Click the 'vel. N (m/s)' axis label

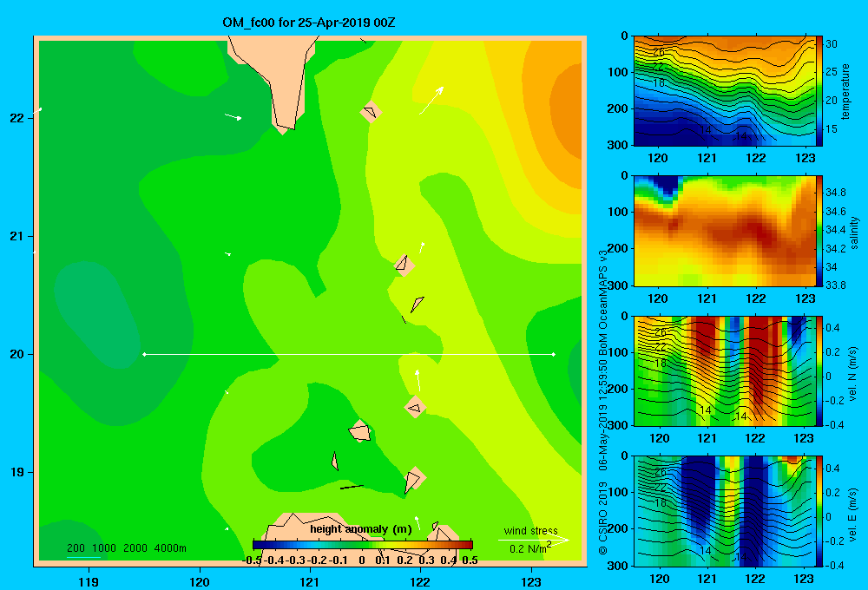(853, 374)
